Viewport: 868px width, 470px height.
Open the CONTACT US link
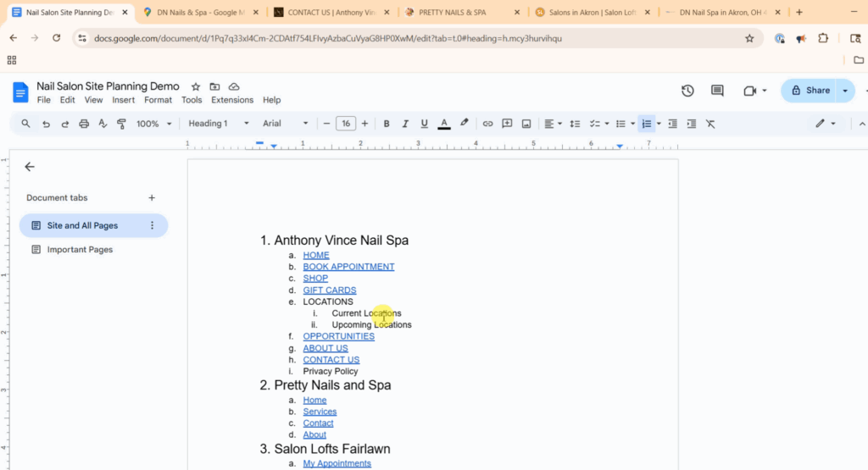tap(331, 359)
